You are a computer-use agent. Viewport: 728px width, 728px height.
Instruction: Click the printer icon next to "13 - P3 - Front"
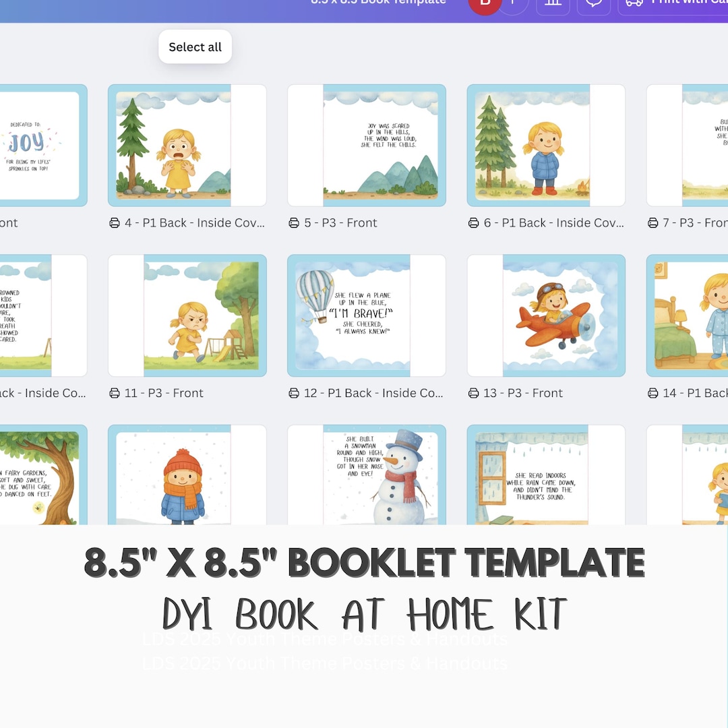(x=473, y=392)
